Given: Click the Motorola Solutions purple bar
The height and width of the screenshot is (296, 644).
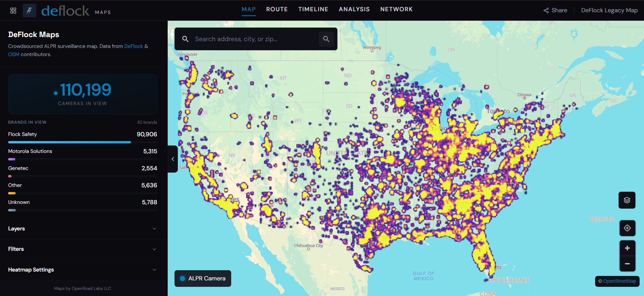Looking at the screenshot, I should (x=12, y=159).
